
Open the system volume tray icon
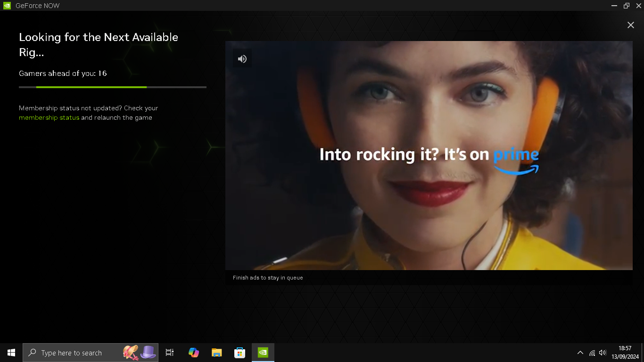603,353
